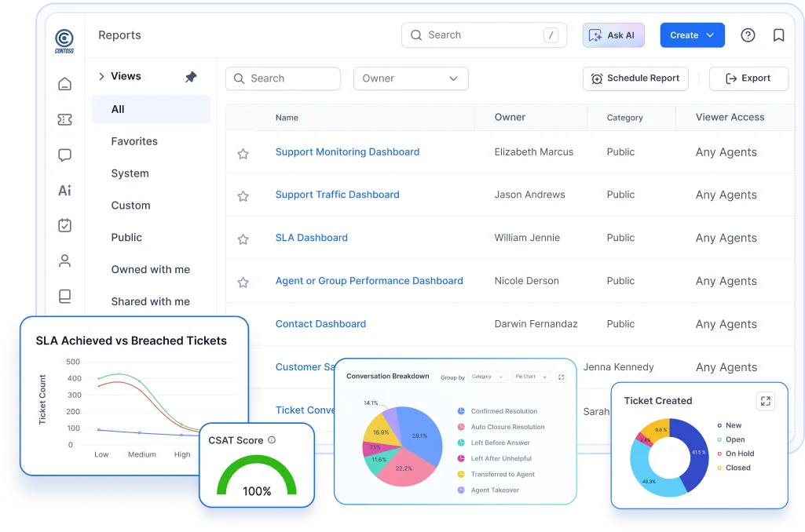Star the Agent or Group Performance Dashboard
Viewport: 805px width, 532px height.
tap(243, 282)
